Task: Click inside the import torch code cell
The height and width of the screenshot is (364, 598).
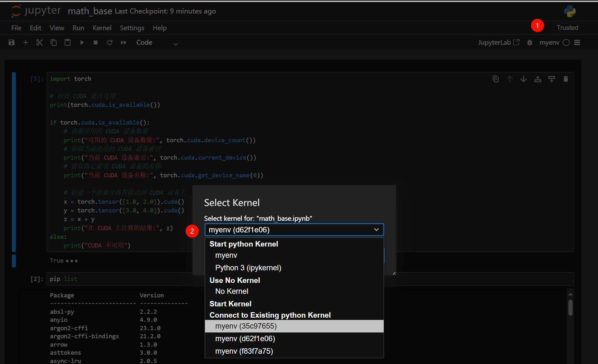Action: click(310, 162)
